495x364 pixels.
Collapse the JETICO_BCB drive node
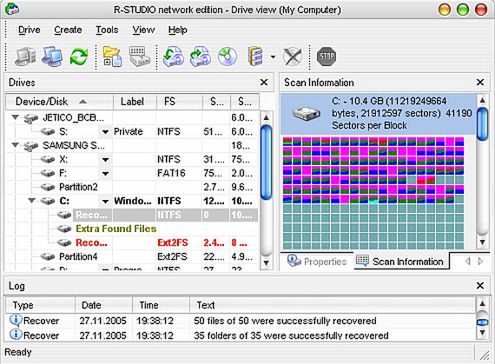pyautogui.click(x=15, y=117)
